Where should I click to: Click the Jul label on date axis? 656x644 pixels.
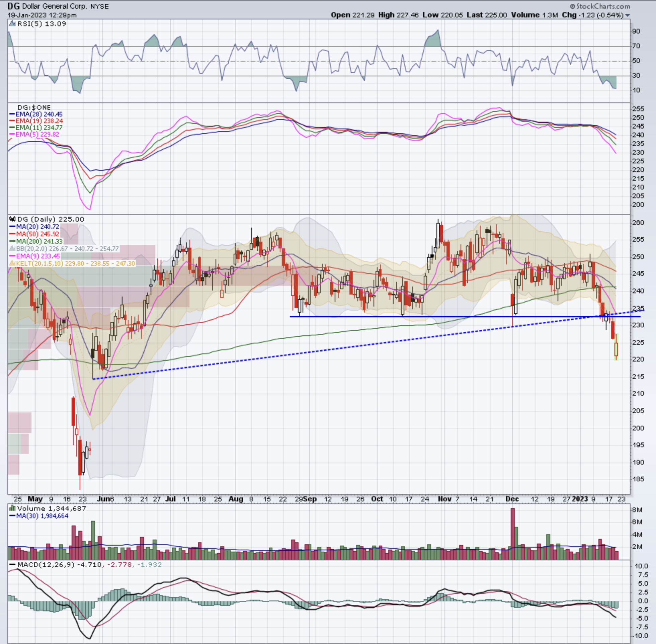click(x=171, y=499)
